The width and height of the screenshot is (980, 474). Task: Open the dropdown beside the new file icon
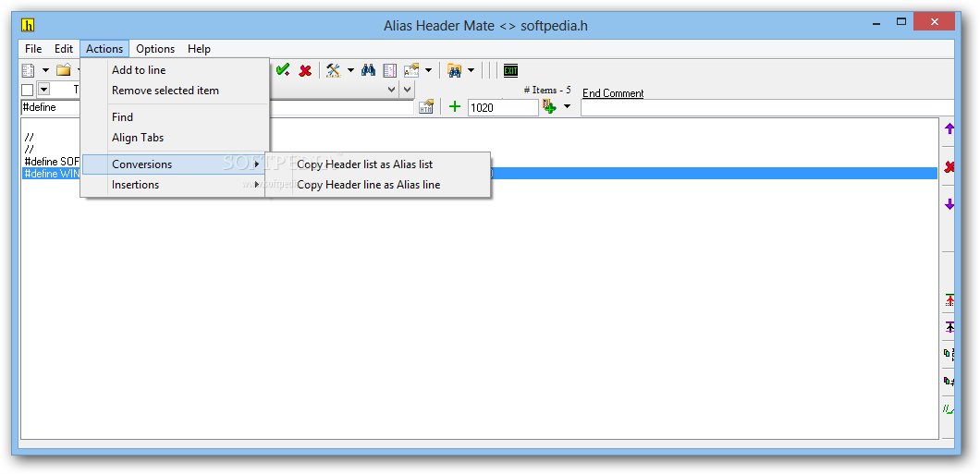click(45, 70)
